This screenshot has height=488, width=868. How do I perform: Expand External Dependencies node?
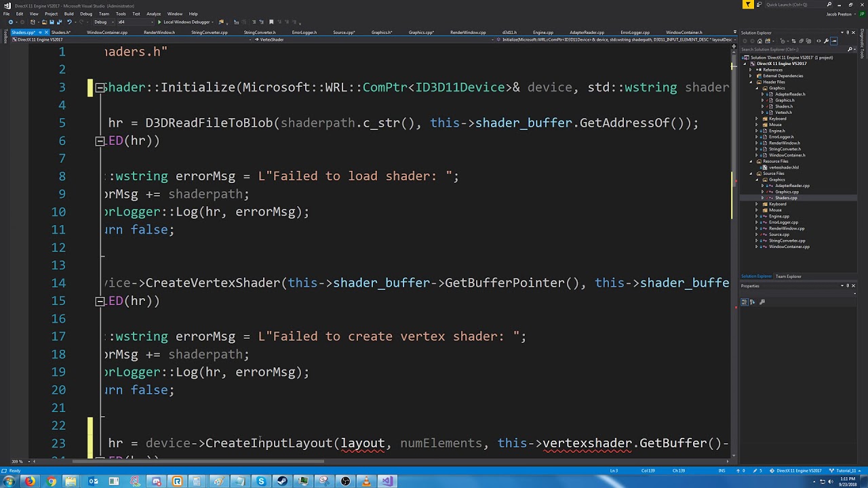(x=750, y=76)
